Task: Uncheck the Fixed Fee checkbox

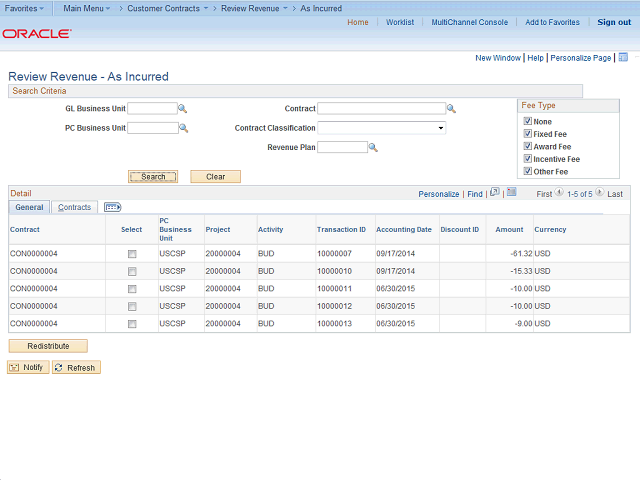Action: [x=528, y=134]
